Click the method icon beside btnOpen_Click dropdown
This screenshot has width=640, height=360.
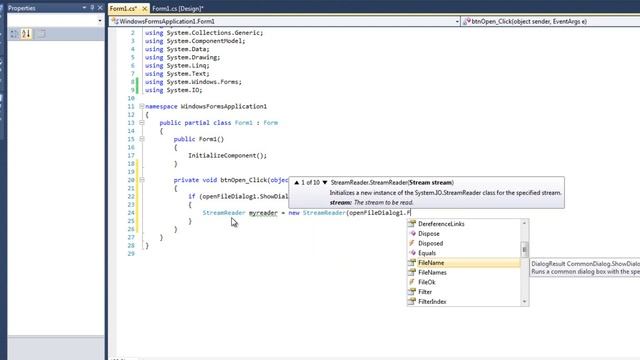coord(467,22)
